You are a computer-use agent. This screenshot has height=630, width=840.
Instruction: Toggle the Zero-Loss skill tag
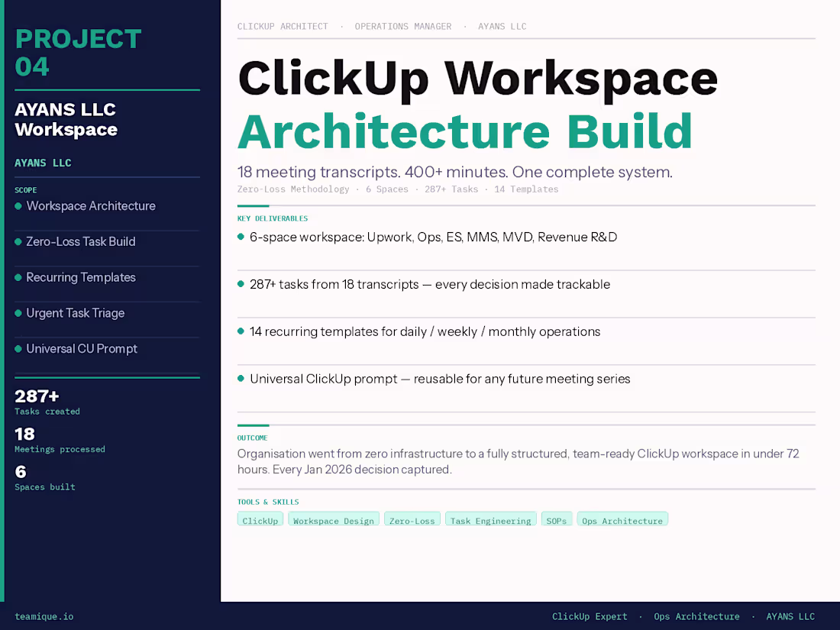point(412,519)
